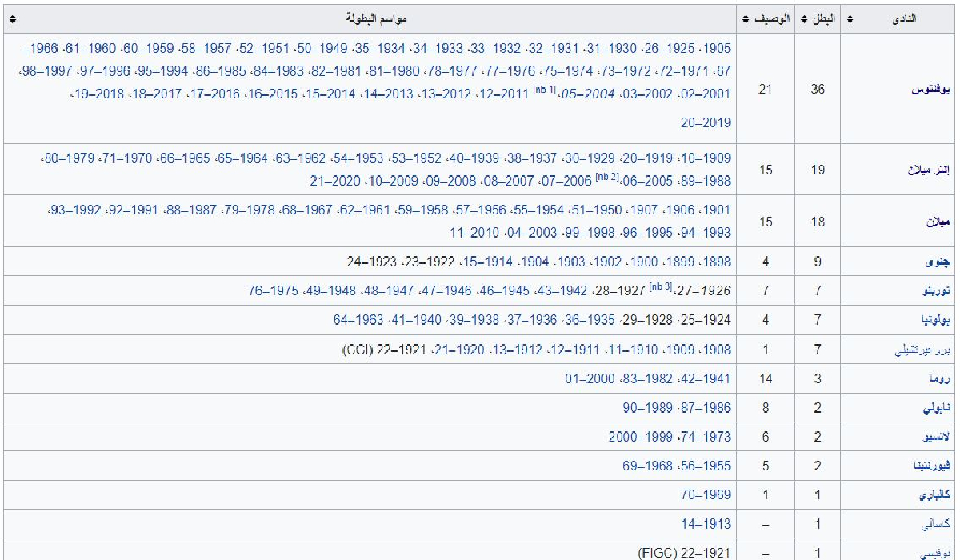Open the 10–1909 season link
Viewport: 960px width, 560px height.
[x=706, y=158]
